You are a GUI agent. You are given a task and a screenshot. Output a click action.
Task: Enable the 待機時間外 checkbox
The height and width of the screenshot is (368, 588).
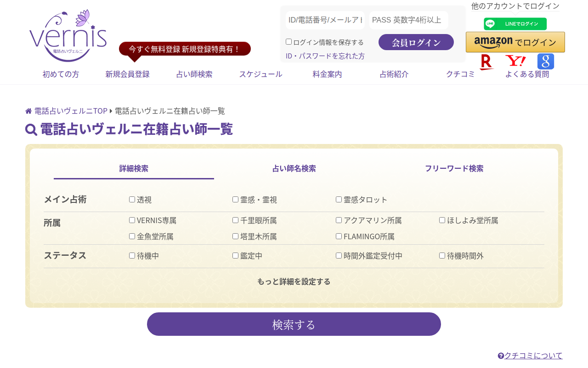(442, 255)
